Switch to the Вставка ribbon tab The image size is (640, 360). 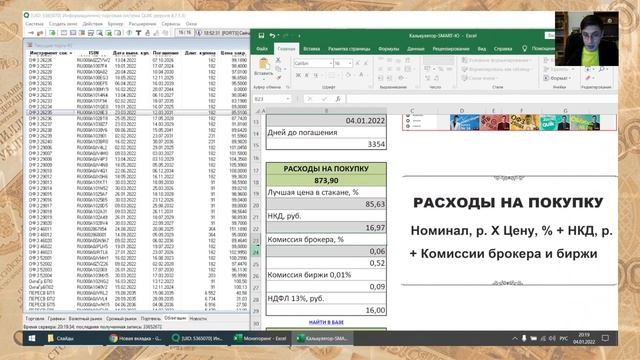(x=311, y=49)
